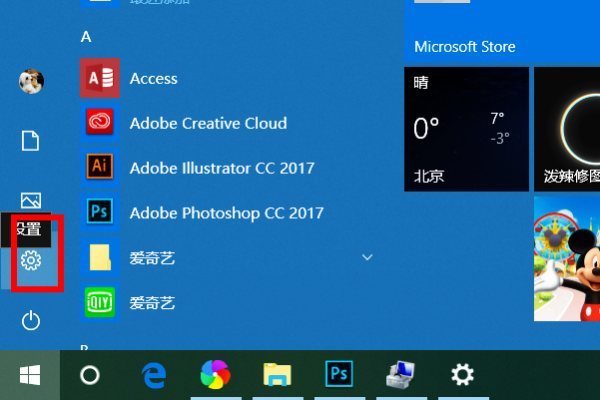Viewport: 600px width, 400px height.
Task: Open Settings gear in Start sidebar
Action: (x=31, y=260)
